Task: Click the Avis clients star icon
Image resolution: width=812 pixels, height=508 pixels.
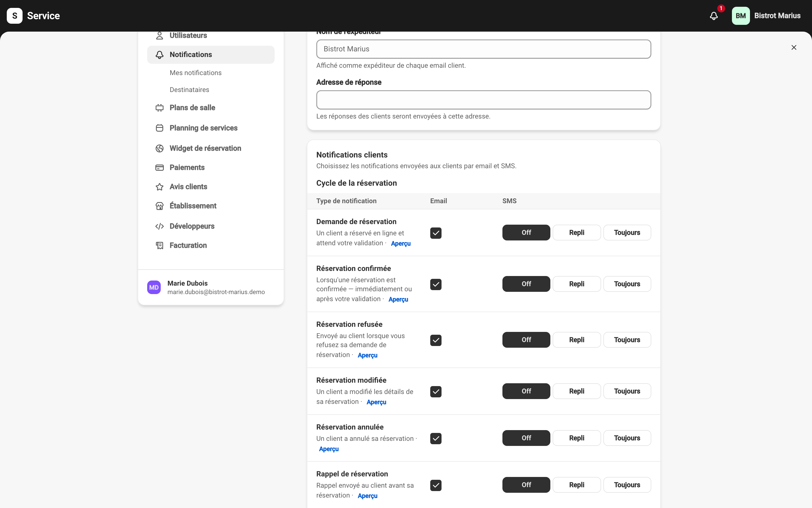Action: coord(159,187)
